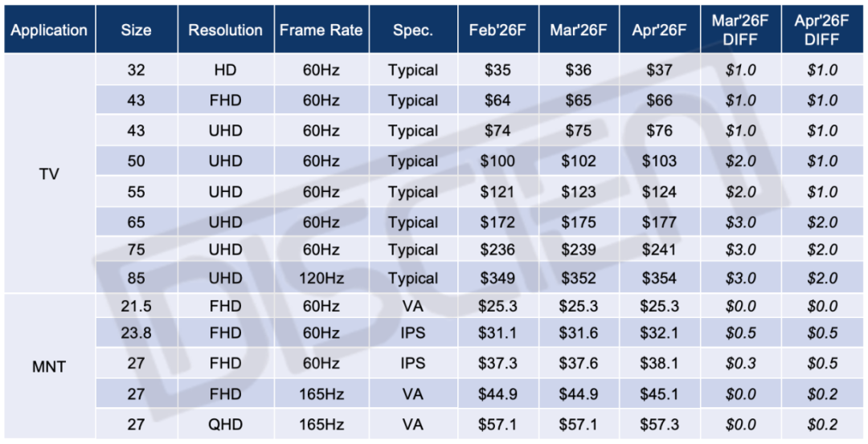Viewport: 868px width, 444px height.
Task: Click the TV application cell
Action: tap(49, 173)
